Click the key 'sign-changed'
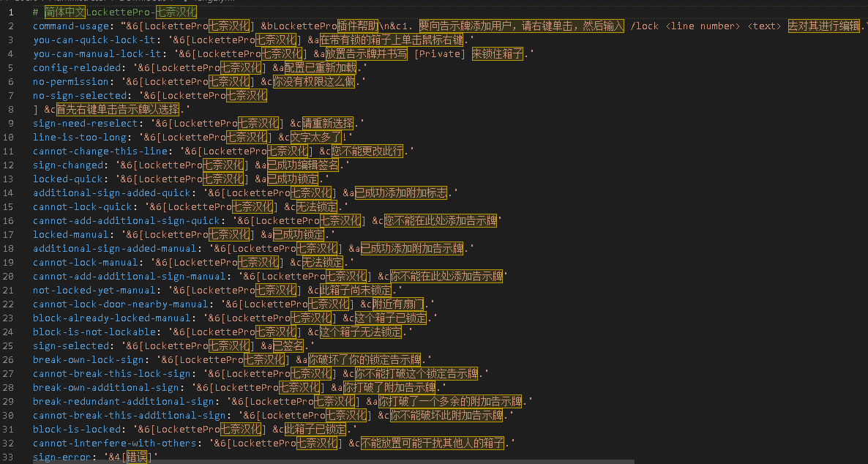868x464 pixels. (67, 165)
